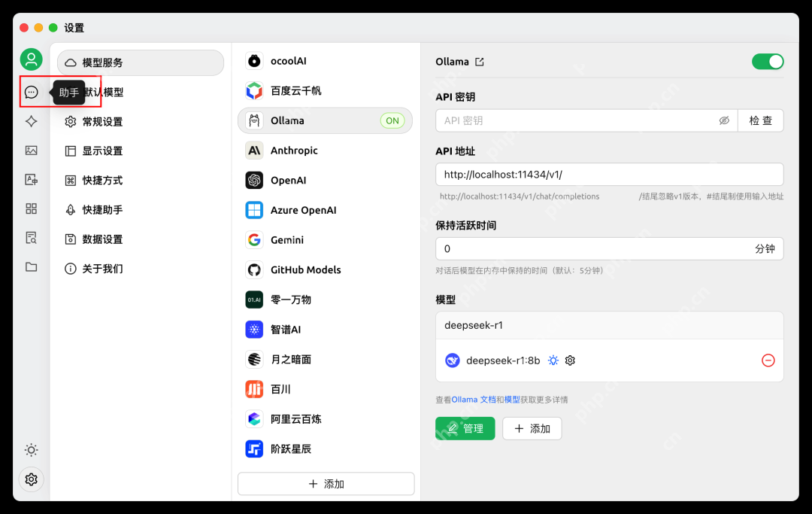Remove deepseek-r1:8b with red minus icon
812x514 pixels.
click(x=768, y=360)
